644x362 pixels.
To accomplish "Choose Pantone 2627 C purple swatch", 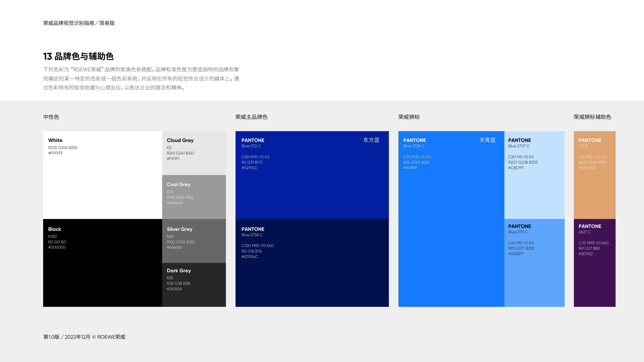I will tap(595, 263).
